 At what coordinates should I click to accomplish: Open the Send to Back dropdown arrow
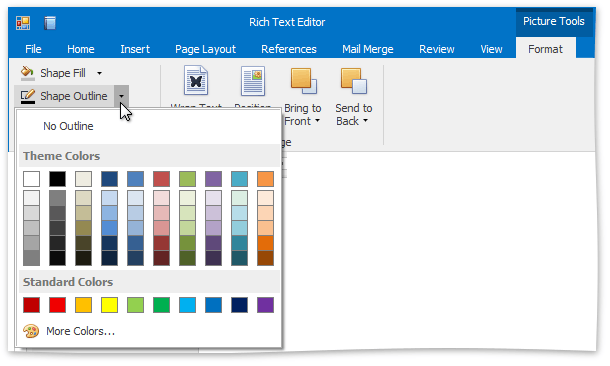click(365, 121)
